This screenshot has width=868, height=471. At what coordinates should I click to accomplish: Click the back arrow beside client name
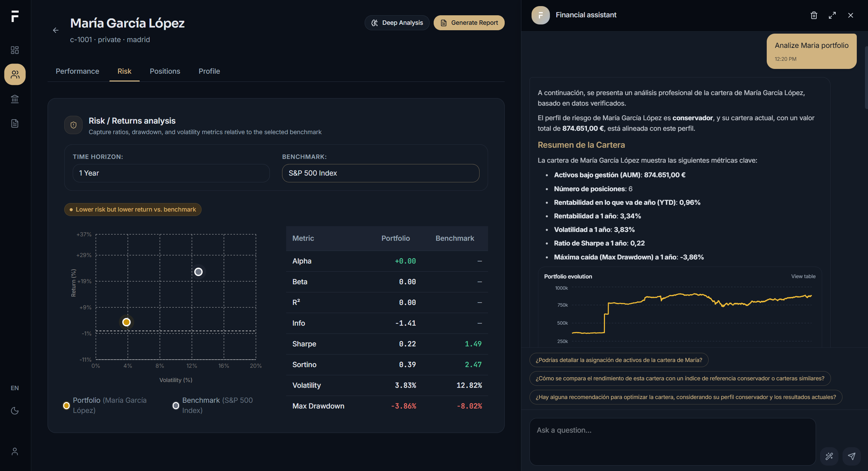tap(56, 30)
